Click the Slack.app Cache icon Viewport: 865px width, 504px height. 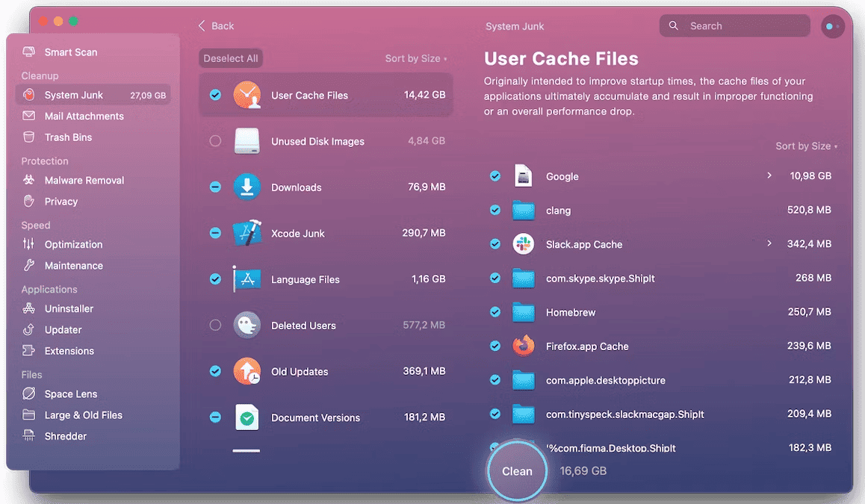[x=523, y=243]
